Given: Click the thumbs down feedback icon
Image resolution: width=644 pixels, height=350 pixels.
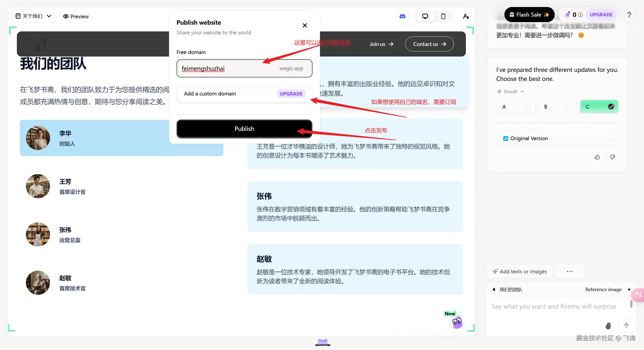Looking at the screenshot, I should tap(613, 157).
